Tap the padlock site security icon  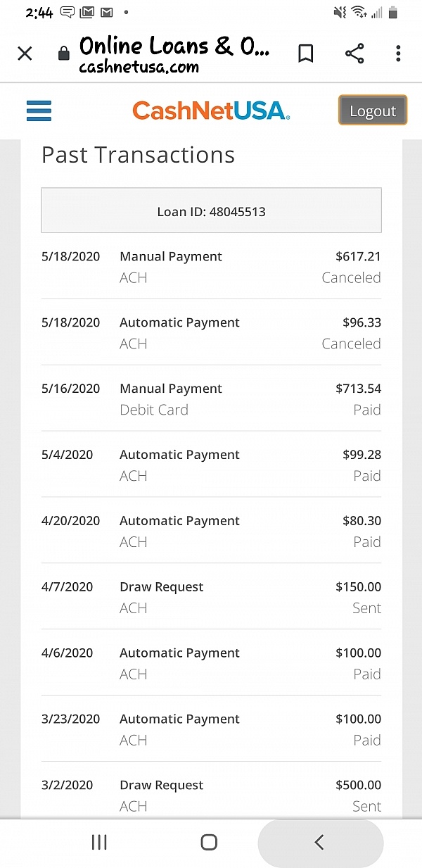coord(63,54)
